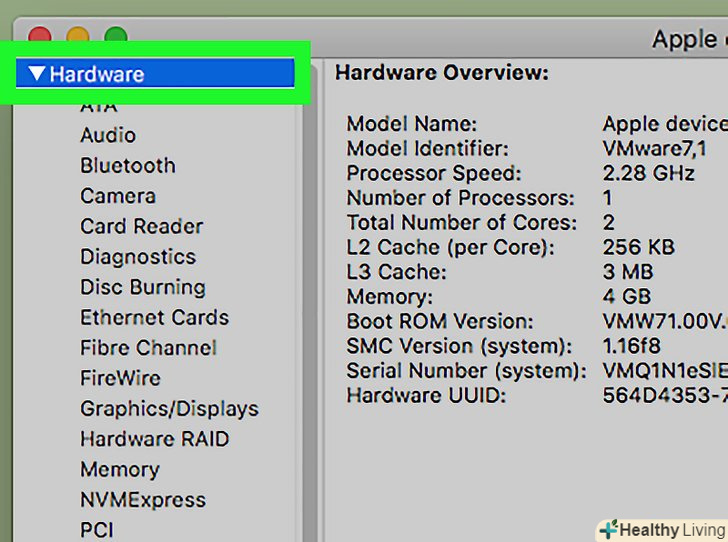The height and width of the screenshot is (542, 728).
Task: Select Bluetooth in the sidebar
Action: (127, 166)
